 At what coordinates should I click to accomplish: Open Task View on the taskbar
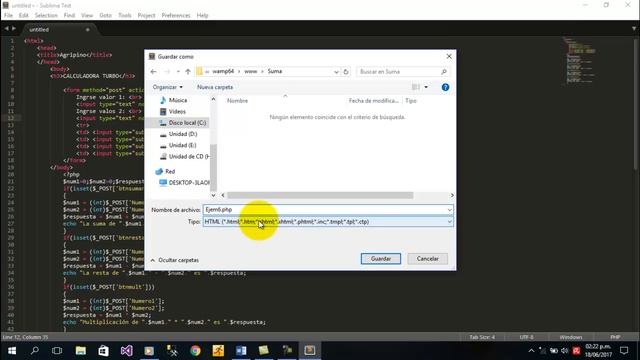click(57, 351)
